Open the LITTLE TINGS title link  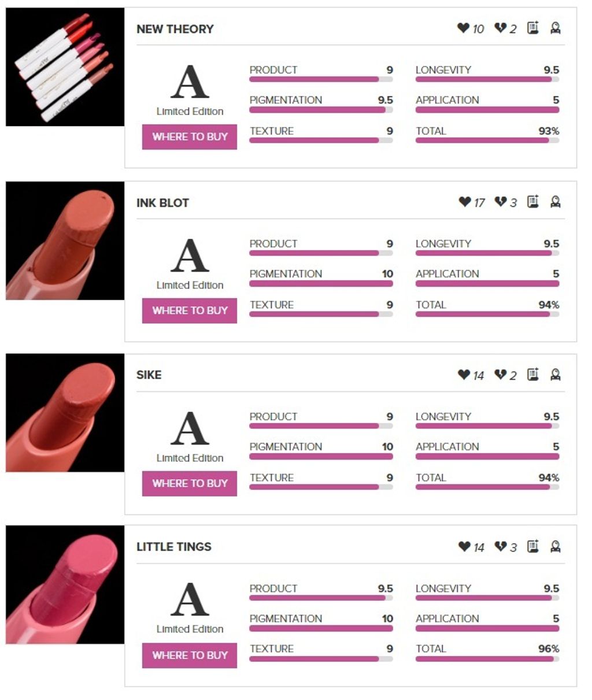[x=174, y=547]
